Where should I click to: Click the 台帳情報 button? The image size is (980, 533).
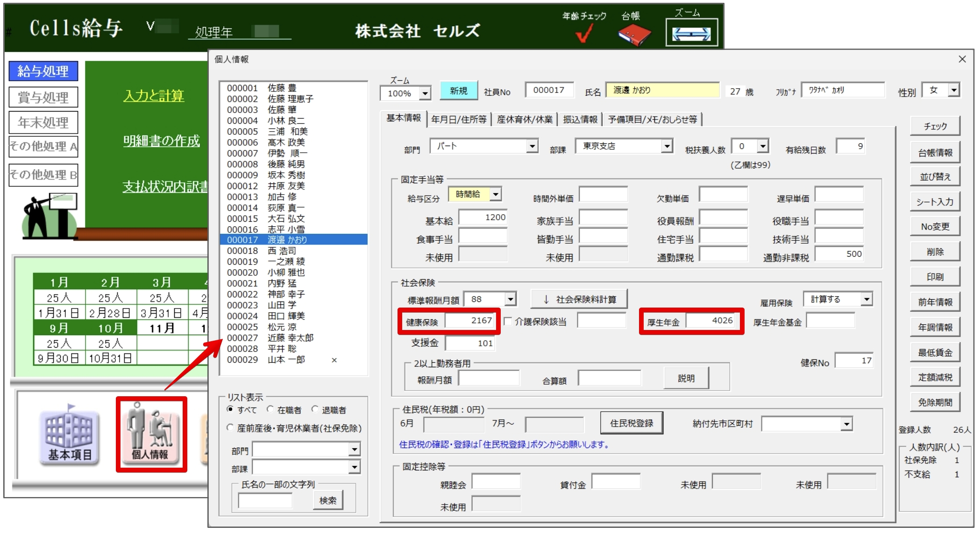[x=935, y=153]
